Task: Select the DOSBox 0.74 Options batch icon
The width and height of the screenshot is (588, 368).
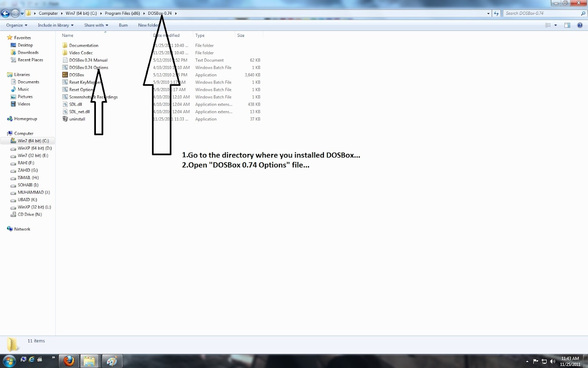Action: 65,67
